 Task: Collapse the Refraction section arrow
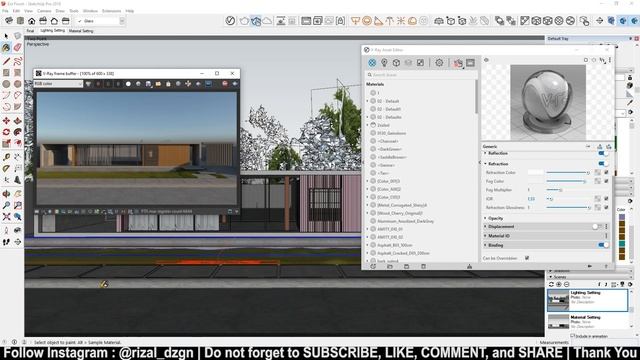[x=485, y=164]
